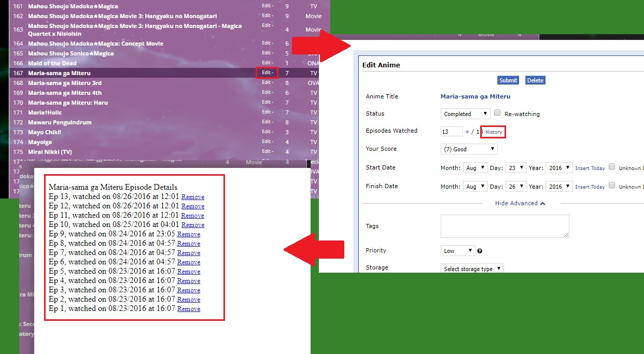This screenshot has height=354, width=644.
Task: Click the plus icon to increment episodes watched
Action: [x=467, y=132]
